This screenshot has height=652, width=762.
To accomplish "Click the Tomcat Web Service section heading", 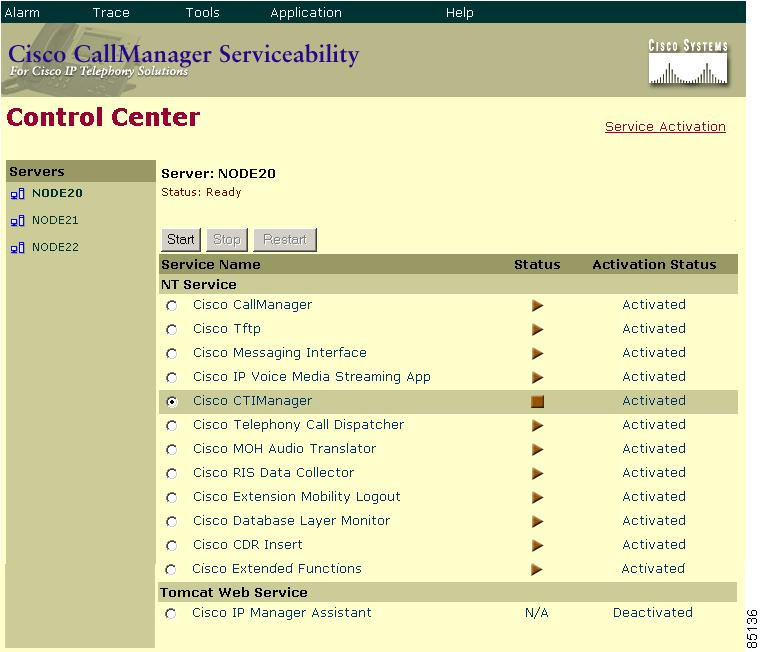I will (x=233, y=593).
